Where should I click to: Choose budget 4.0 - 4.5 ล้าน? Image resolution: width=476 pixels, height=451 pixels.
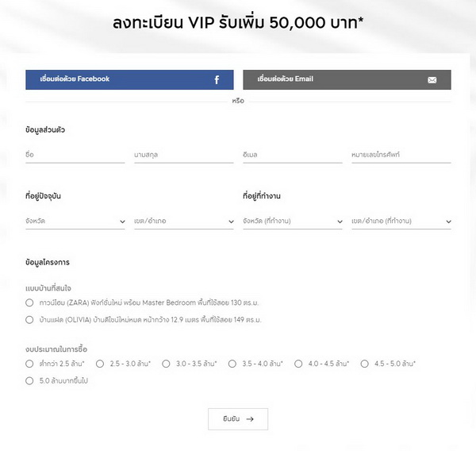tap(298, 364)
